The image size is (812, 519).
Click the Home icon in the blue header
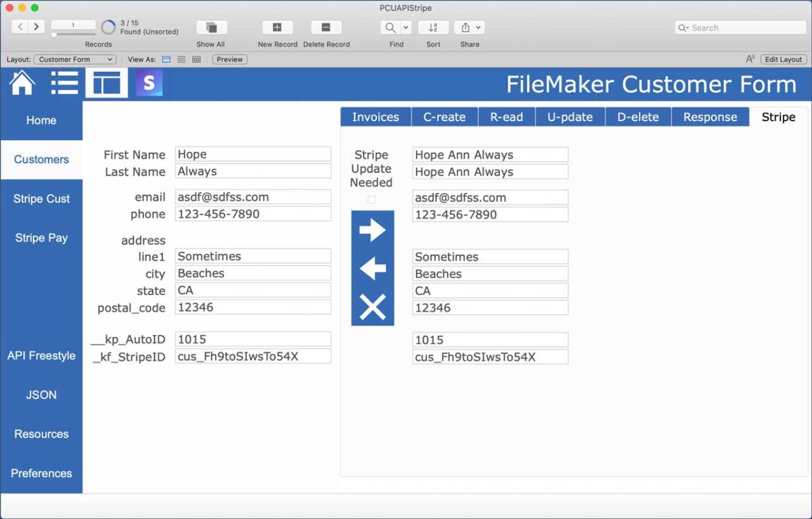pos(21,83)
